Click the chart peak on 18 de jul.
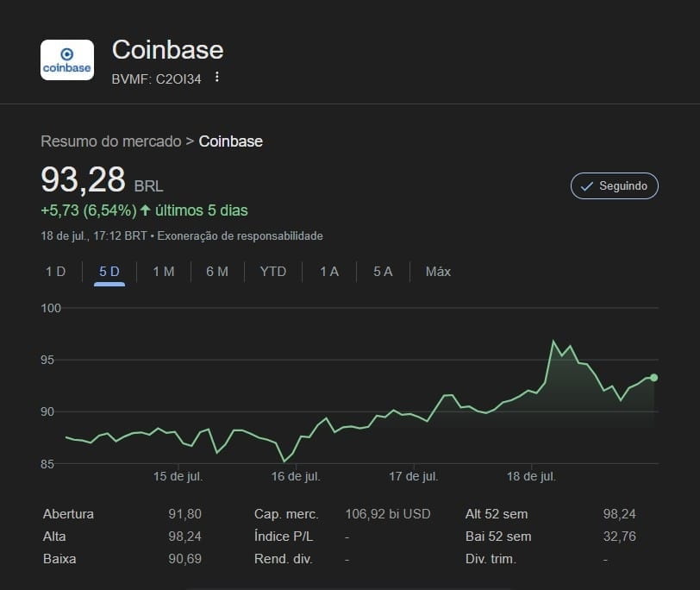 (553, 342)
